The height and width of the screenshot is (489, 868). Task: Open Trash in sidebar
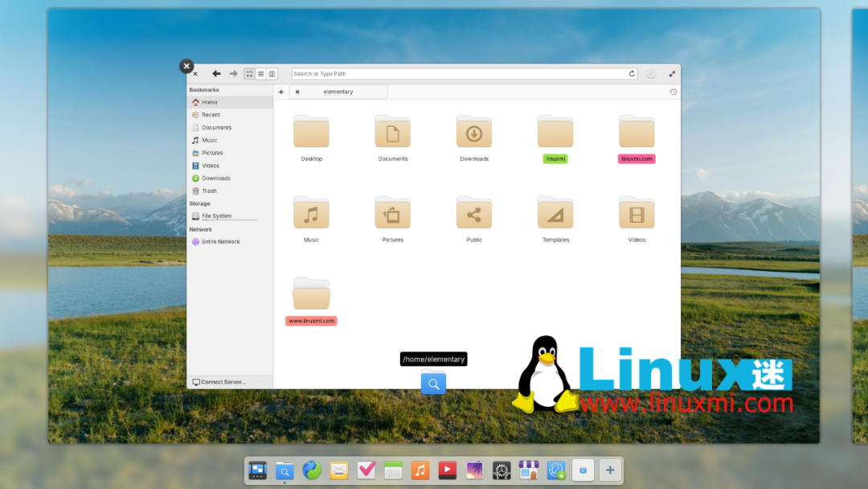[x=230, y=191]
